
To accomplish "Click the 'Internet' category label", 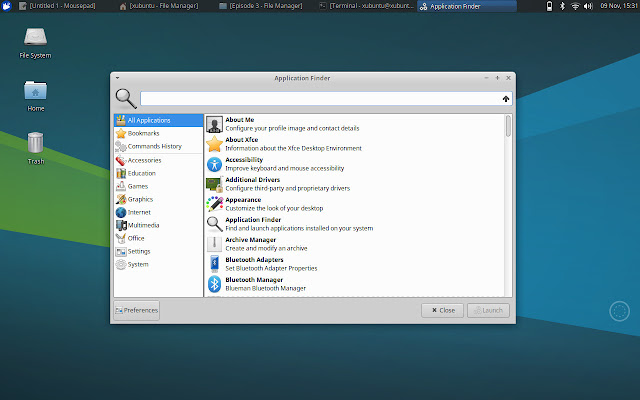I will click(139, 212).
